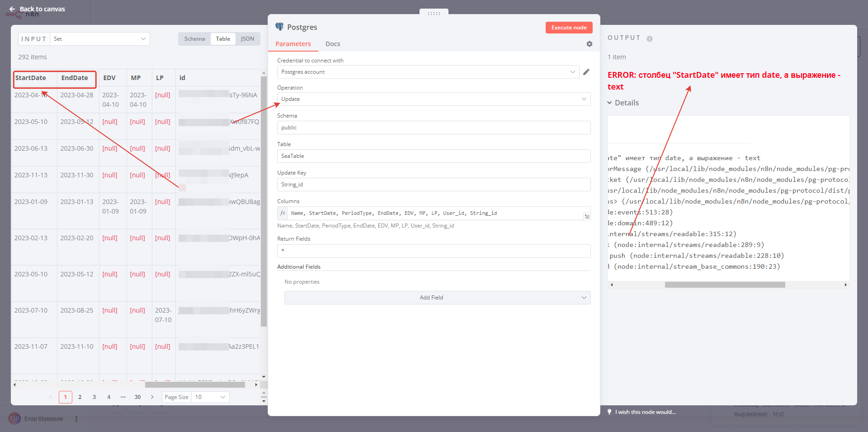Click the Execute node button

click(568, 27)
